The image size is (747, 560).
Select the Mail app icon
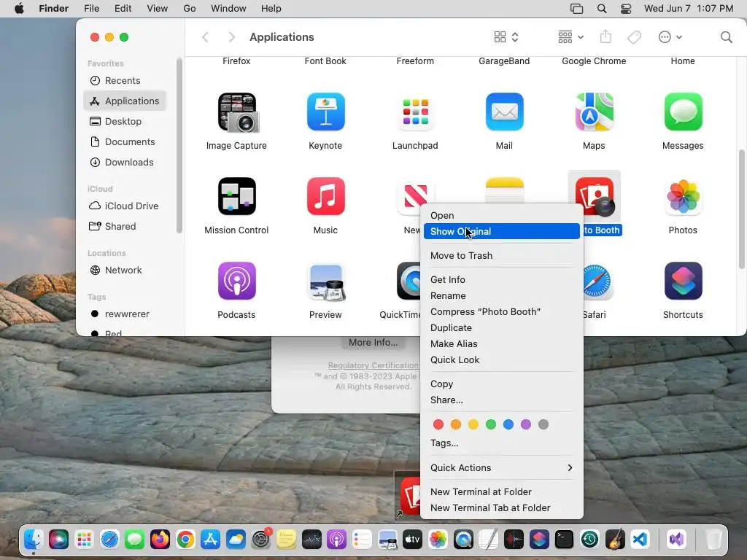[505, 112]
